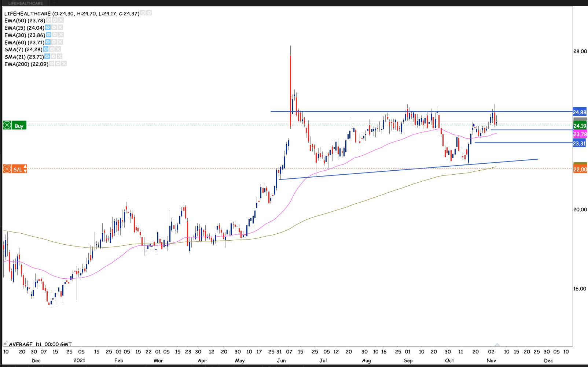Cancel the Buy order using circle X icon
The width and height of the screenshot is (588, 367).
click(x=7, y=126)
